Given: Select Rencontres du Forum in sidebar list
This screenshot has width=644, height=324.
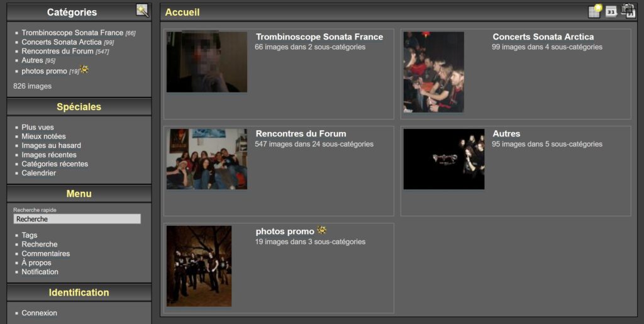Looking at the screenshot, I should (x=57, y=51).
